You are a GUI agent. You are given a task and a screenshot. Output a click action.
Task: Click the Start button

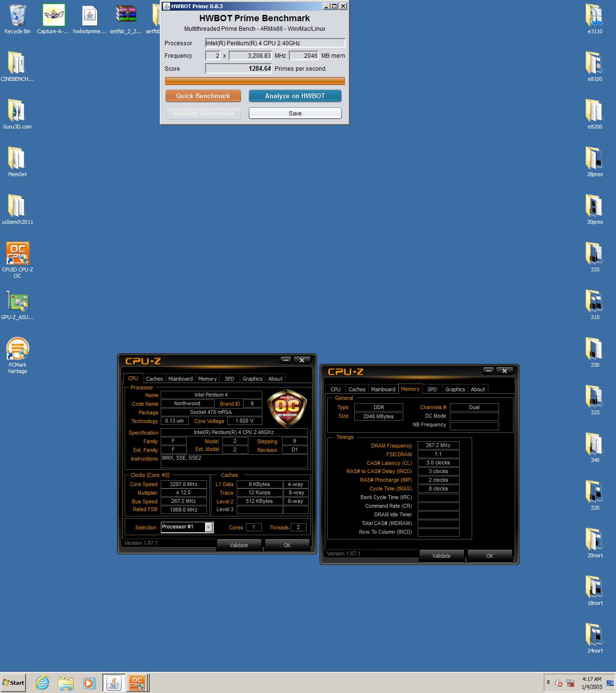13,682
